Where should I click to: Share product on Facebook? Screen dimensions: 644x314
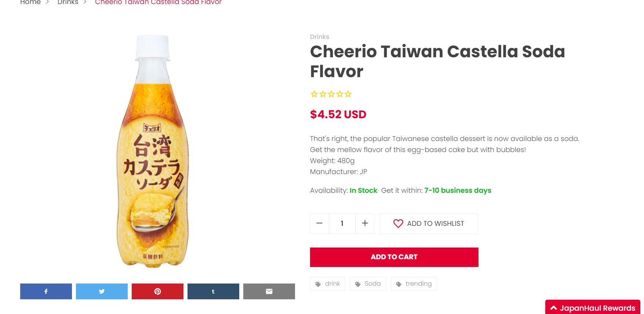(x=46, y=291)
